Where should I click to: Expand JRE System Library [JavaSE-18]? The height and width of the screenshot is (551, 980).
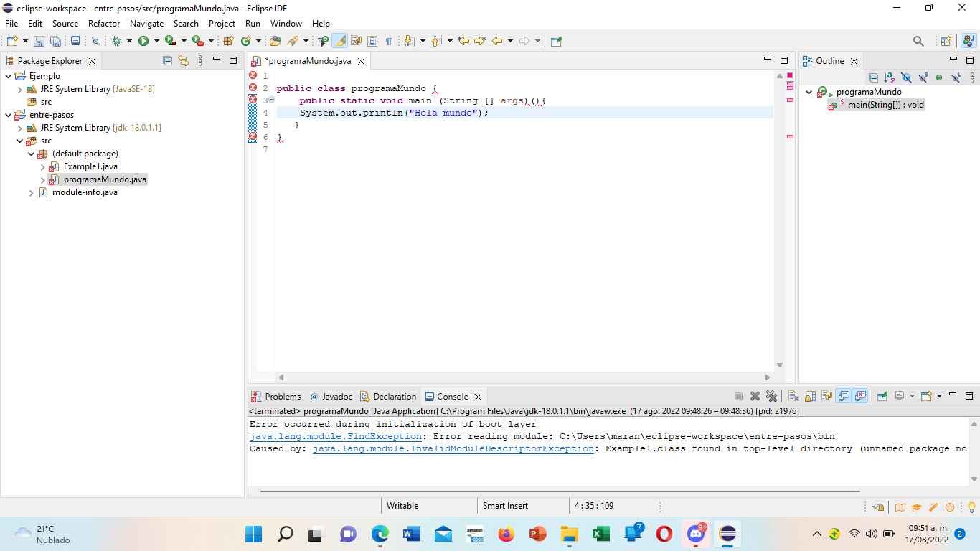point(20,89)
